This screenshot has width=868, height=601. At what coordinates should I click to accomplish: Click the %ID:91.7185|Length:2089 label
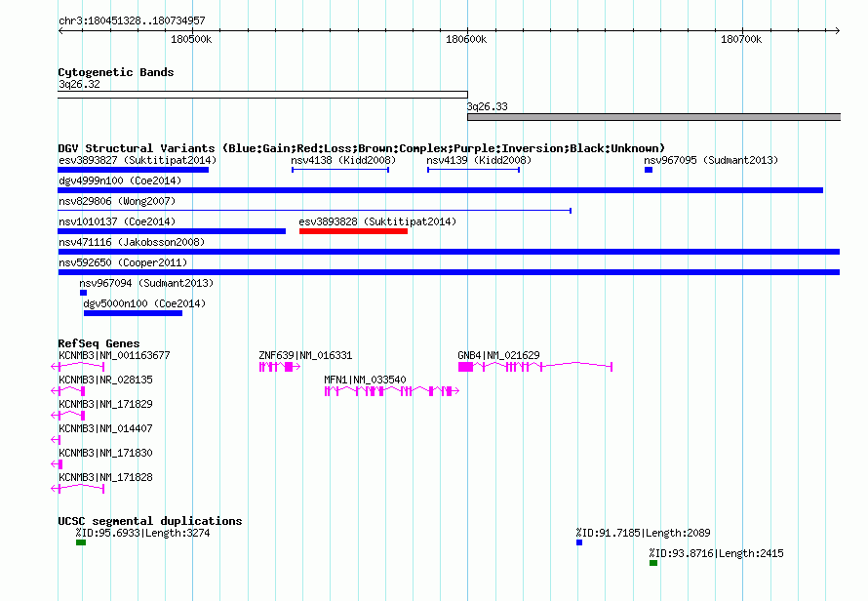pos(644,533)
